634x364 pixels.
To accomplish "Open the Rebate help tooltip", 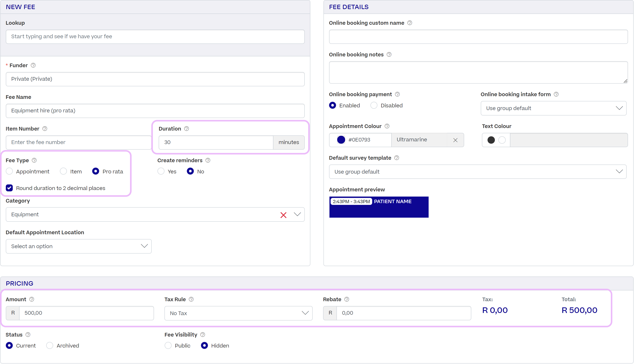I will click(x=347, y=299).
